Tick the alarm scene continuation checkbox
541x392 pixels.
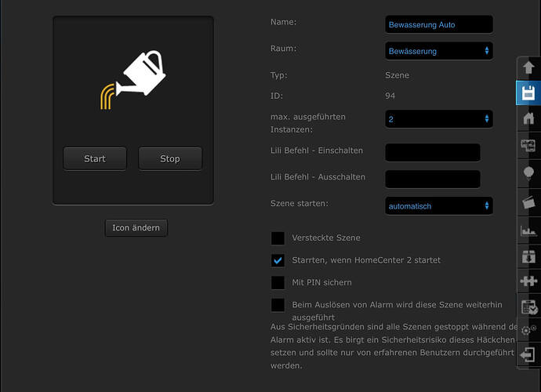click(278, 305)
